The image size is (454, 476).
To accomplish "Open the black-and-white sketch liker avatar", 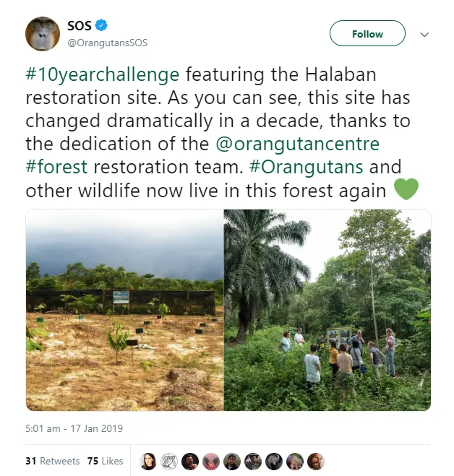I will (x=169, y=461).
